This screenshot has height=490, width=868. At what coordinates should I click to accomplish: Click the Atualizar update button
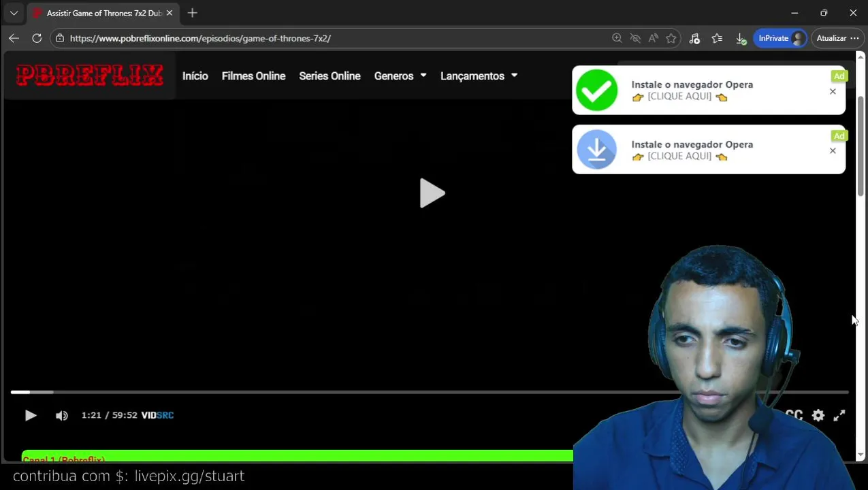coord(837,38)
